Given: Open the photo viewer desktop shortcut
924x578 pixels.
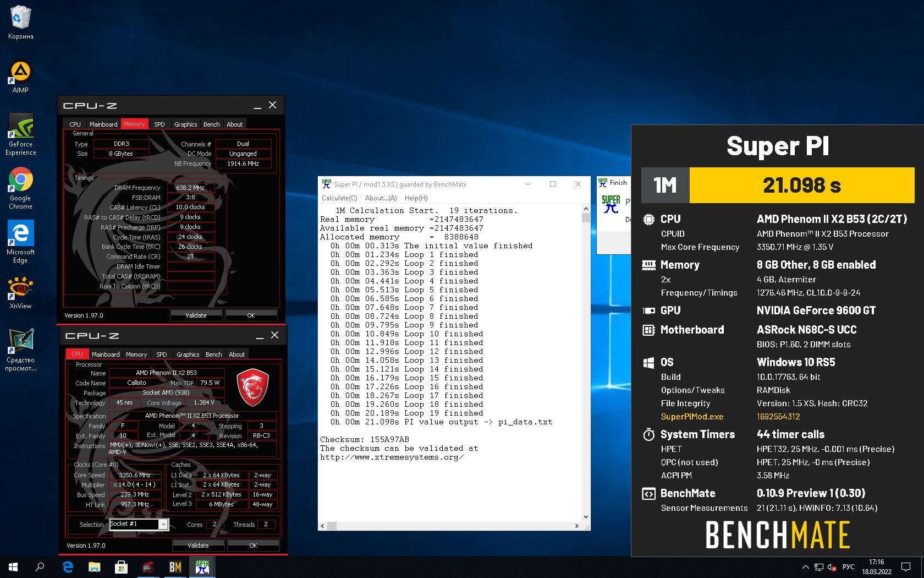Looking at the screenshot, I should point(20,350).
